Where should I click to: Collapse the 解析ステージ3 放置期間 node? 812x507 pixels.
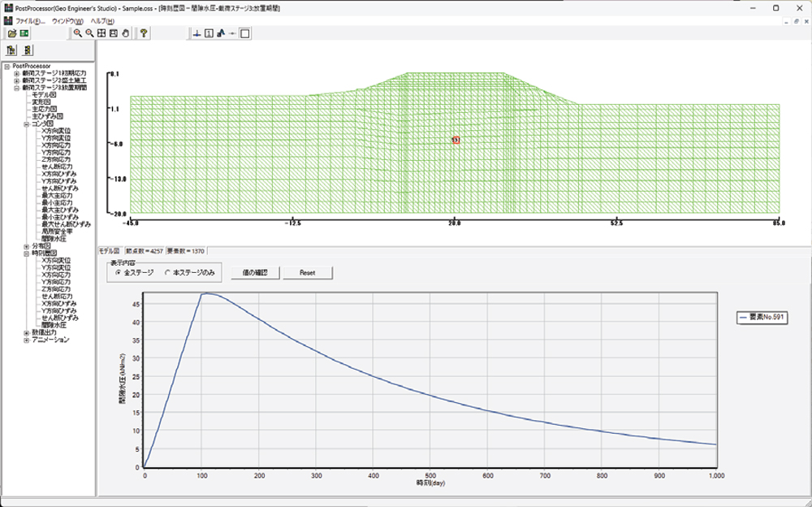click(x=16, y=88)
